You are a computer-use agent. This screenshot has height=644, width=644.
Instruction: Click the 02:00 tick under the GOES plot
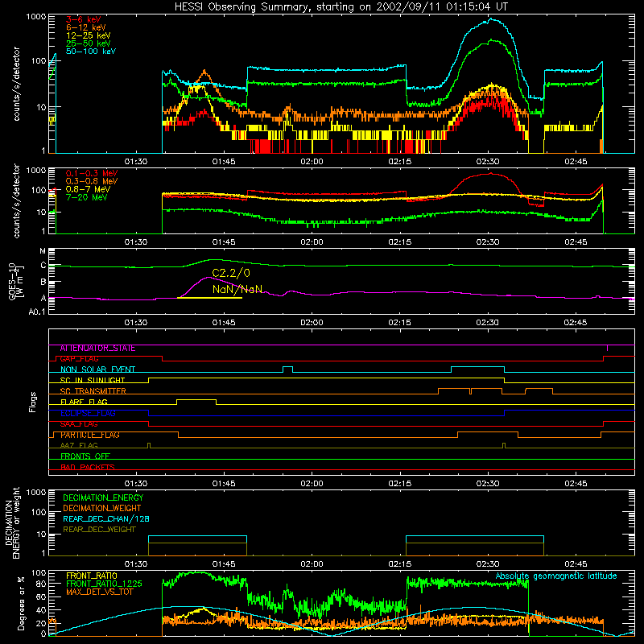[x=312, y=323]
